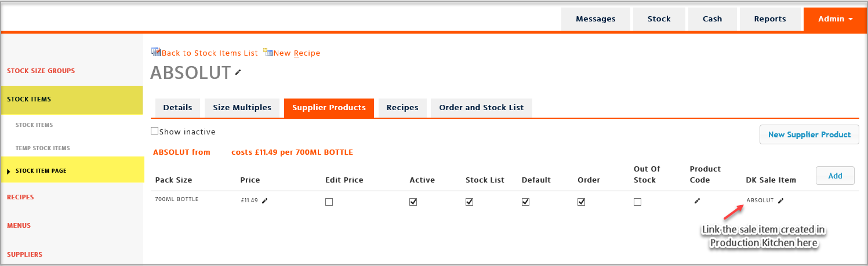Image resolution: width=868 pixels, height=266 pixels.
Task: Open the Reports menu
Action: (769, 19)
